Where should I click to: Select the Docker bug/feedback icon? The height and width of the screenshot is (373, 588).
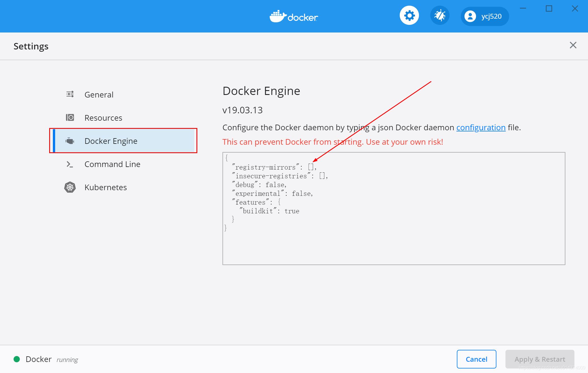(439, 16)
